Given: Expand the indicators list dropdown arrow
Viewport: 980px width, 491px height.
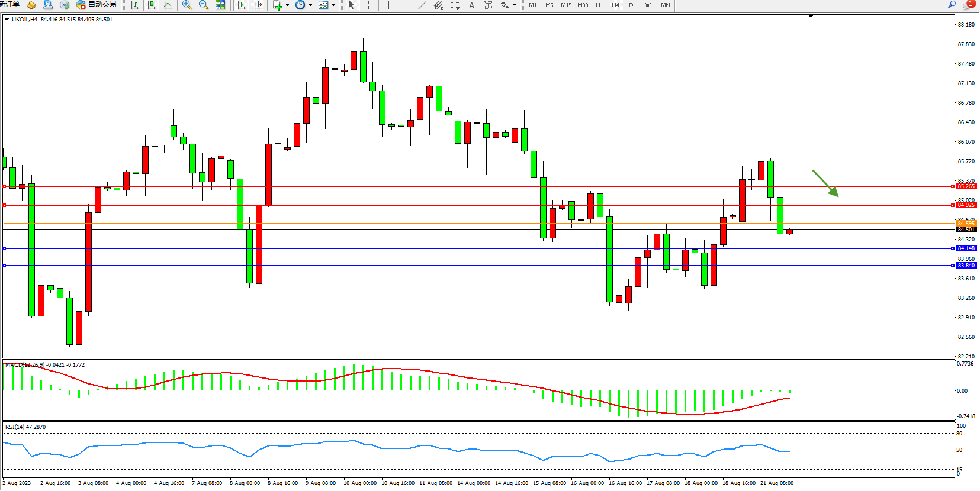Looking at the screenshot, I should coord(288,5).
